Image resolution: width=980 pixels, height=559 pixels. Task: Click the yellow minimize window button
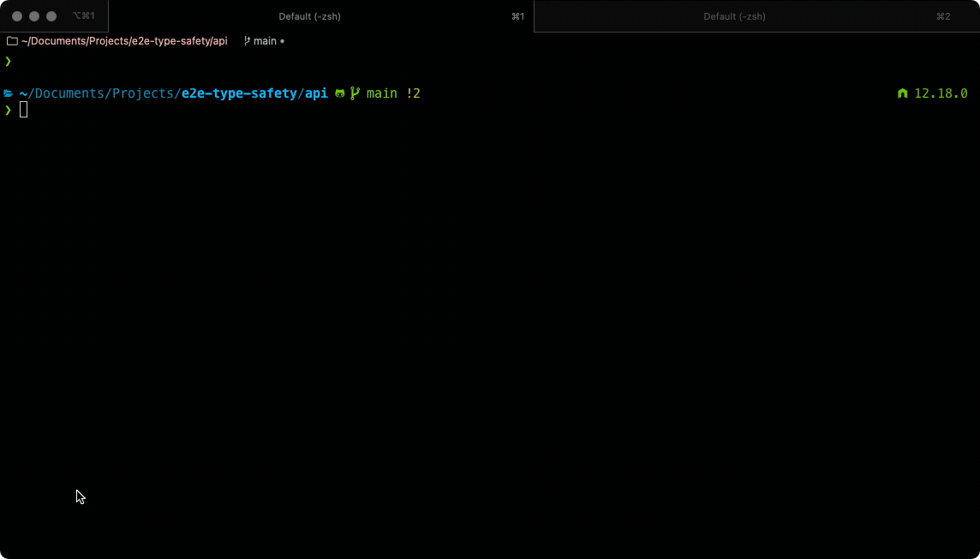(34, 16)
